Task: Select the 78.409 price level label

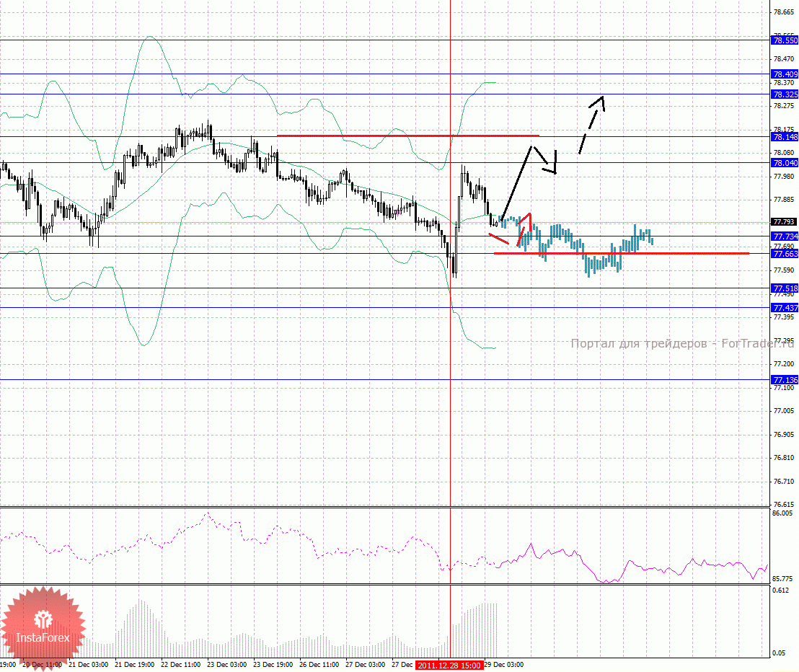Action: [x=785, y=74]
